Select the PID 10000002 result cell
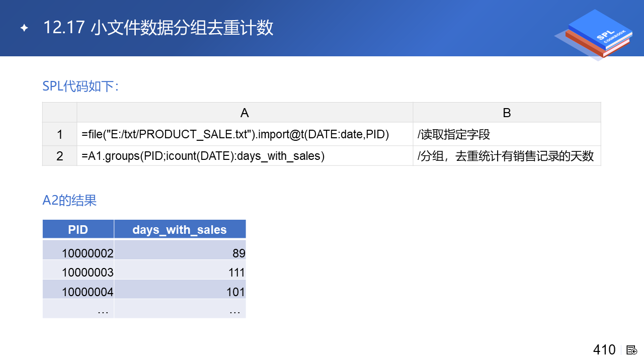Viewport: 644px width, 362px height. click(x=88, y=253)
